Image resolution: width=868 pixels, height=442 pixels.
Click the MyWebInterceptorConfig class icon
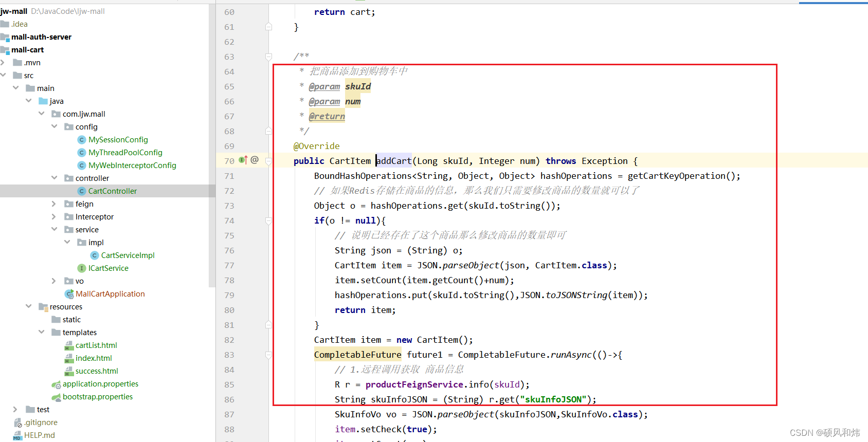point(81,165)
